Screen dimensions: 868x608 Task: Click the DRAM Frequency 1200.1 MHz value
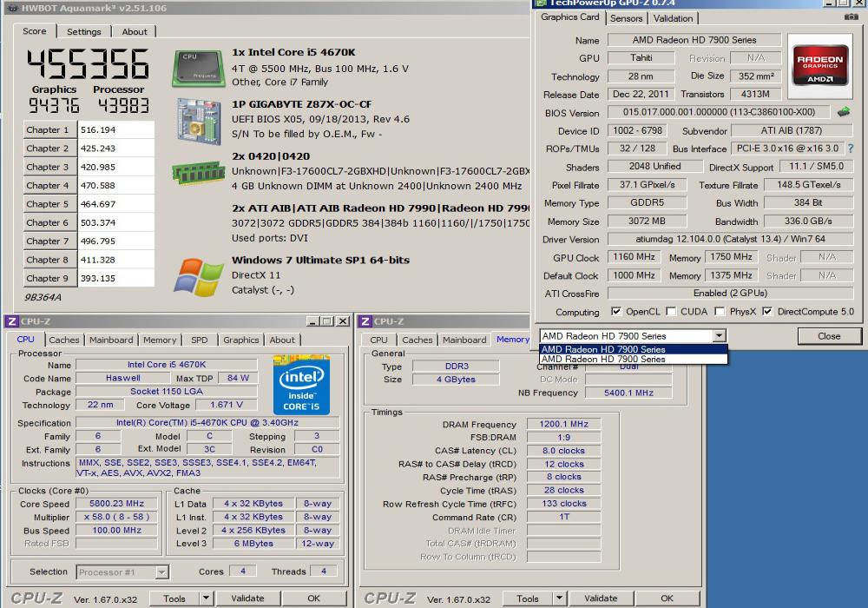click(563, 424)
